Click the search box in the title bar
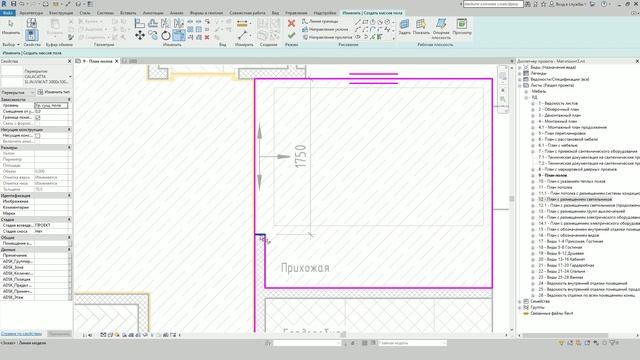 pyautogui.click(x=493, y=4)
